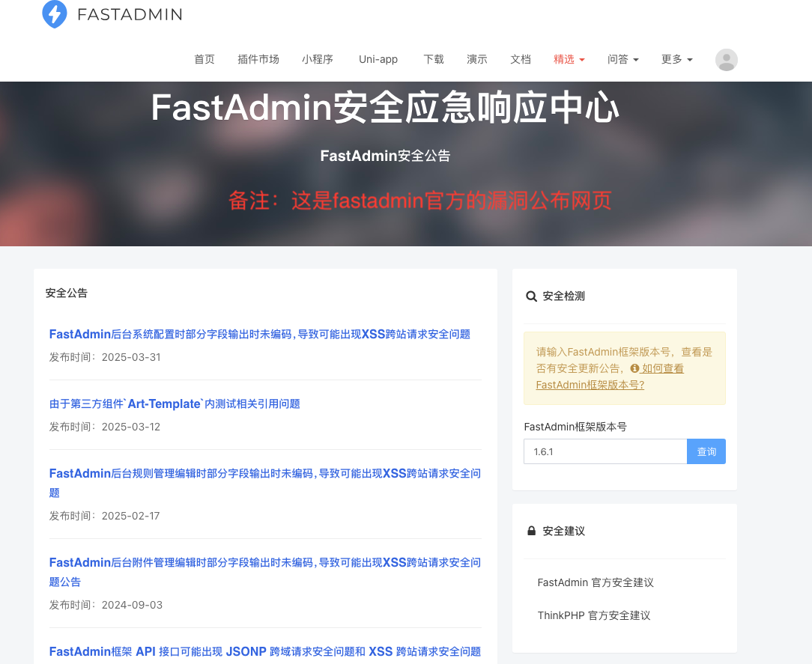Open the 2025-03-31 系统配置 XSS announcement

(x=259, y=334)
